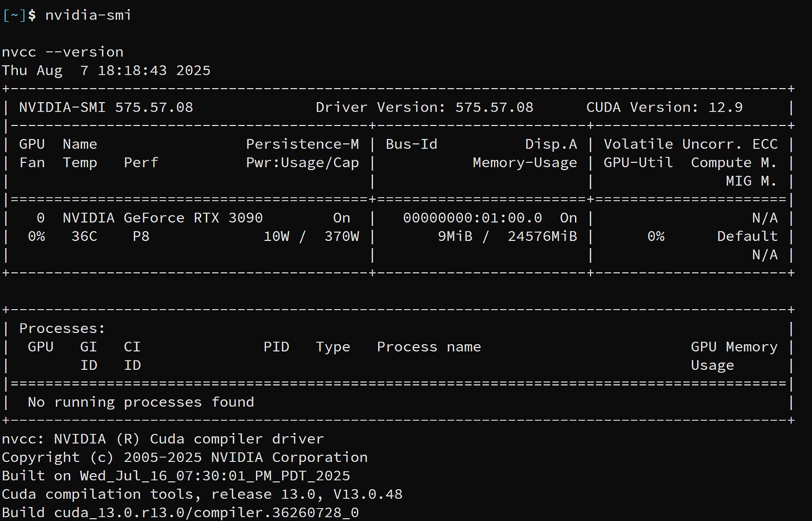The image size is (812, 521).
Task: Click the power usage '10W'
Action: (276, 236)
